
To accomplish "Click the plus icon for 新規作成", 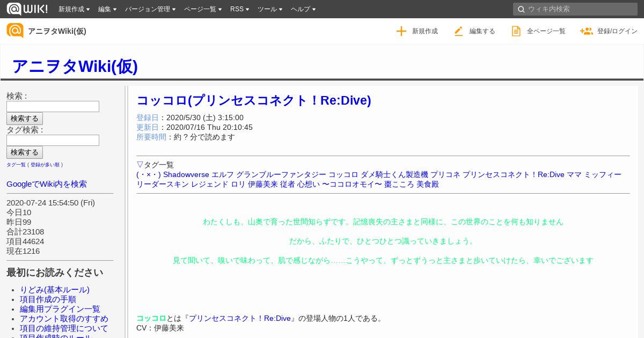I will 401,31.
